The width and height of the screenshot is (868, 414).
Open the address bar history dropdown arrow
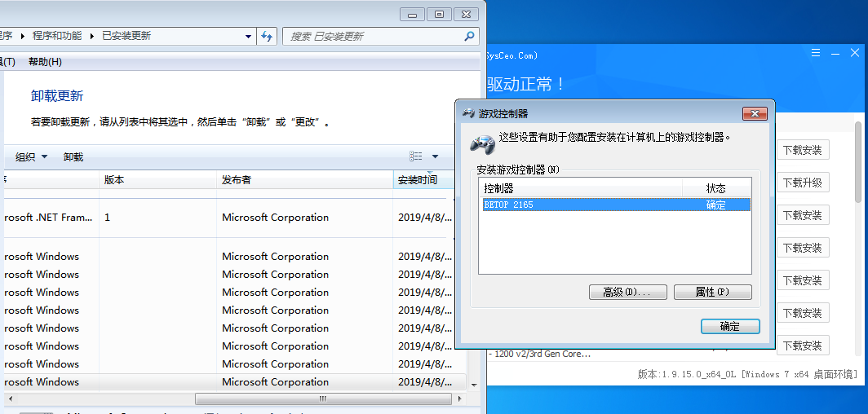249,37
